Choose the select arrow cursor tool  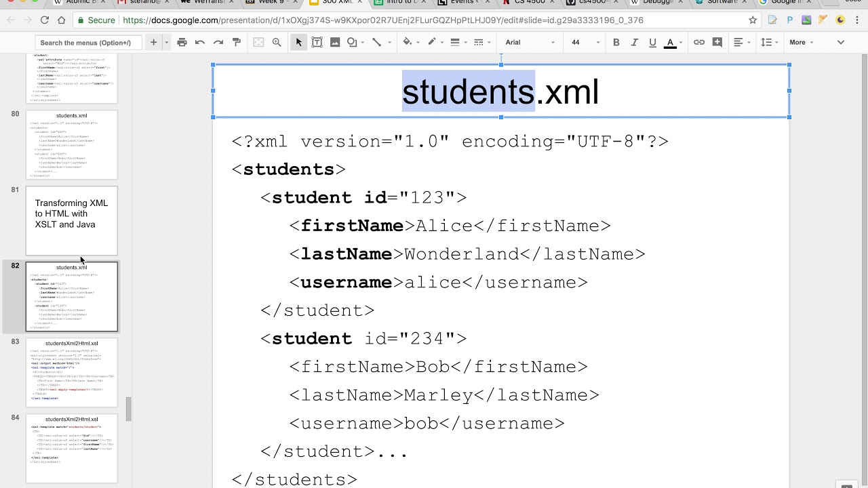point(298,42)
